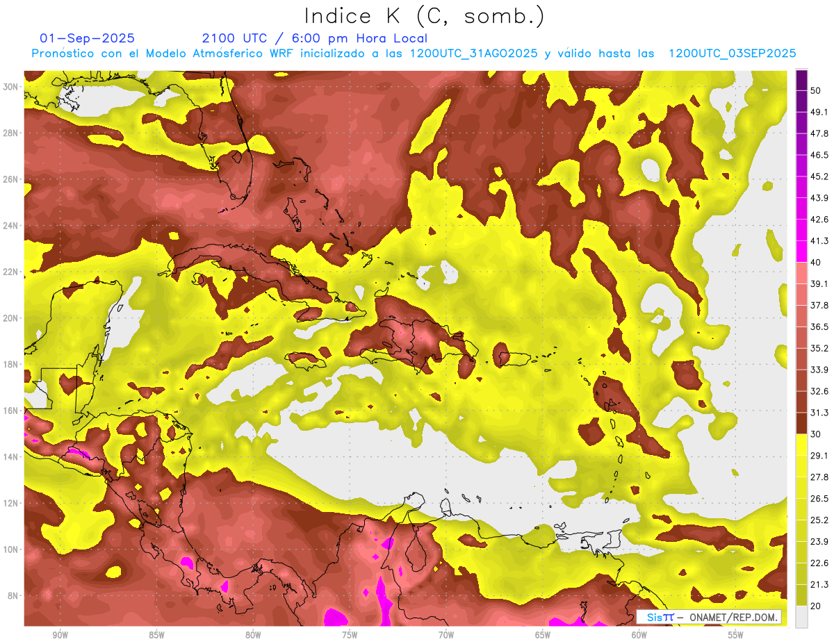The width and height of the screenshot is (834, 644).
Task: Click the 30N latitude axis label
Action: 10,87
